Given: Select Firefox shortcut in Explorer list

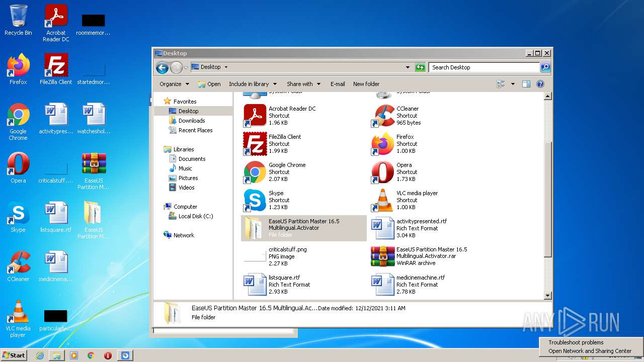Looking at the screenshot, I should (x=432, y=144).
